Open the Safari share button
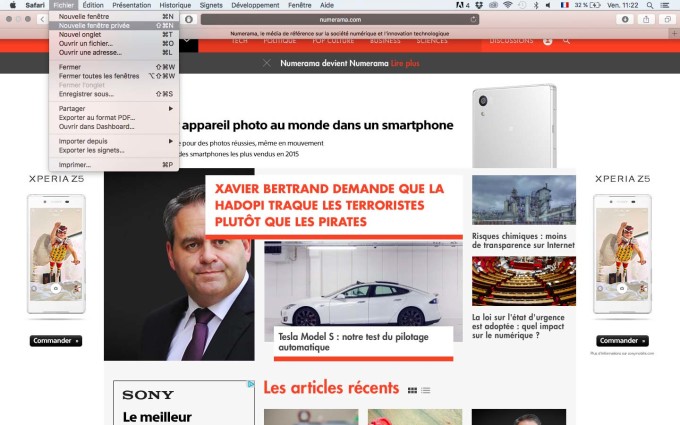The image size is (680, 425). (x=646, y=19)
